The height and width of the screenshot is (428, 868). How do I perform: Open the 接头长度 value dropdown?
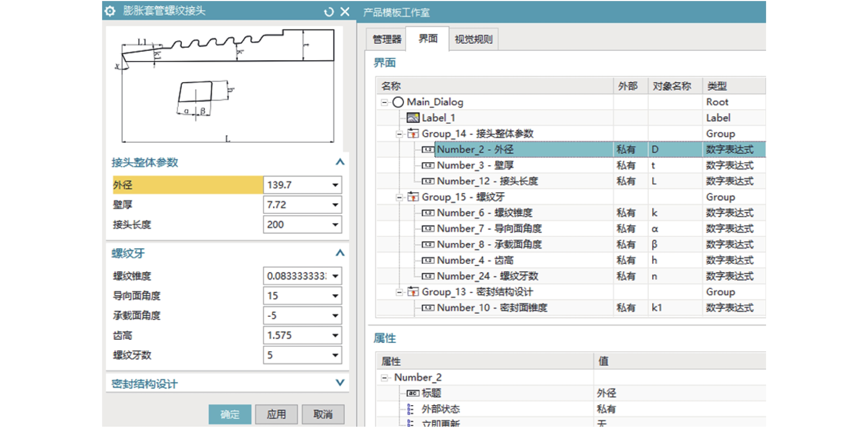[x=335, y=224]
